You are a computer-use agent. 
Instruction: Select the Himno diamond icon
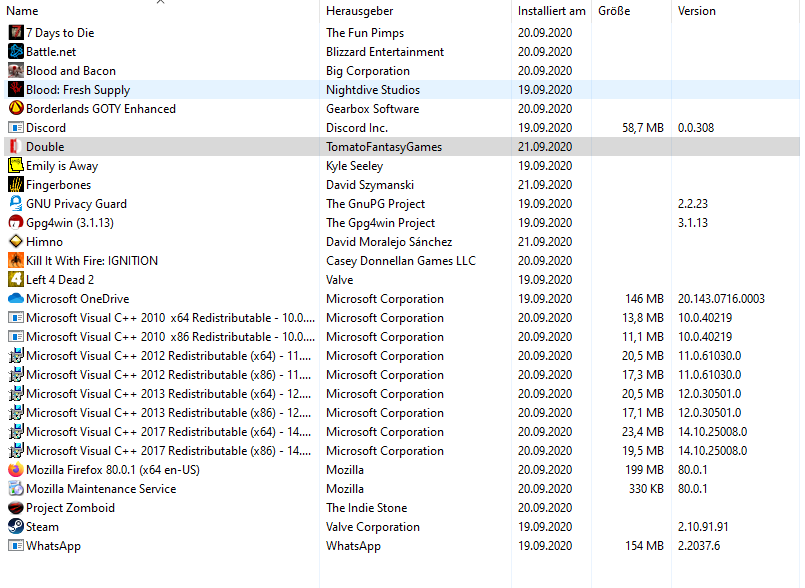coord(16,242)
